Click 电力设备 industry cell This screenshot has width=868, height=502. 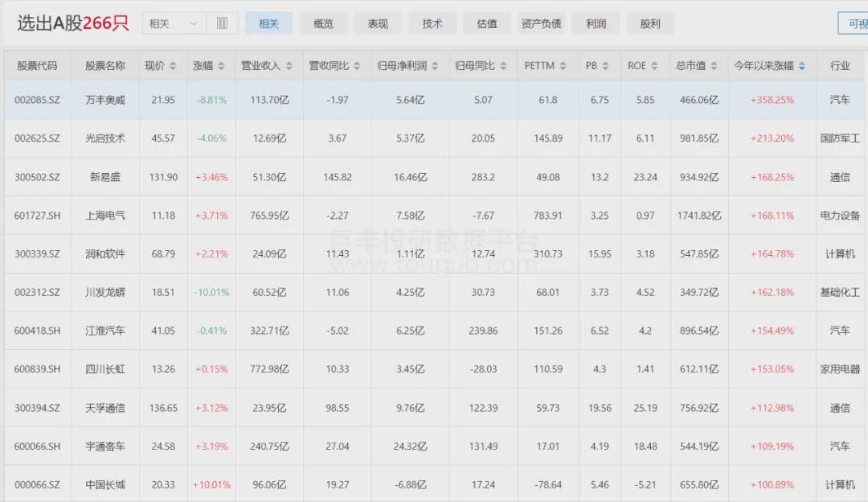tap(840, 215)
